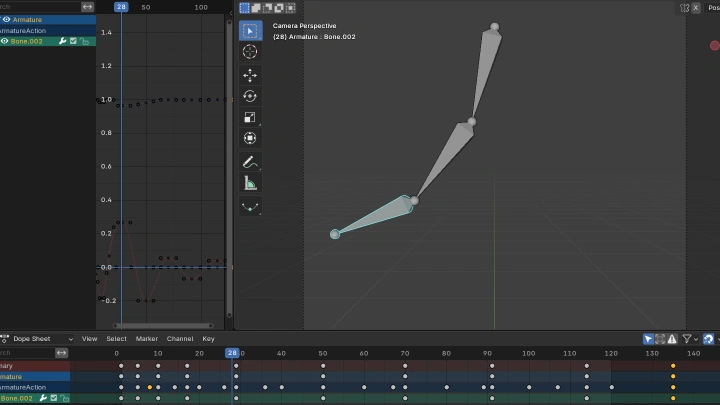This screenshot has height=405, width=720.
Task: Click the orange keyframe in ArmatureAction row
Action: click(x=149, y=387)
